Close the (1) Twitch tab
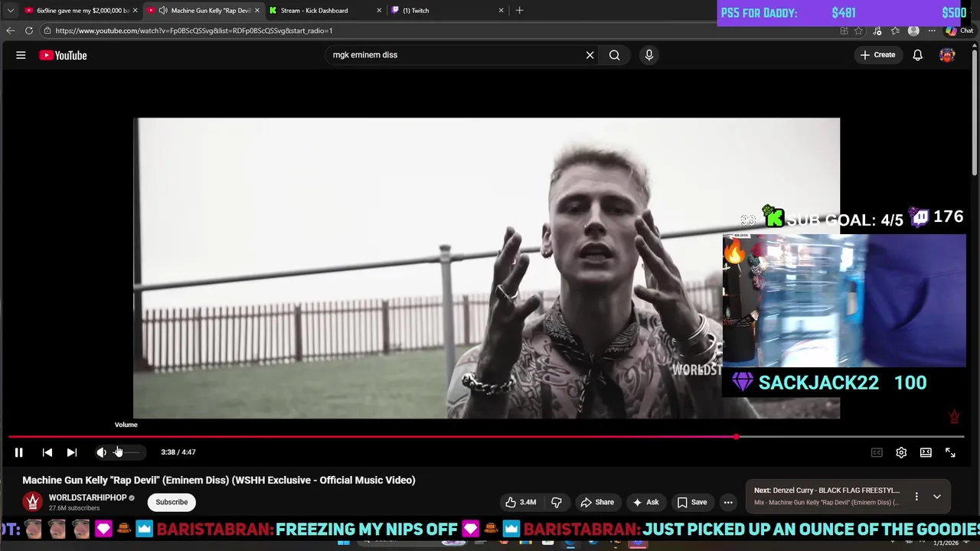 501,11
